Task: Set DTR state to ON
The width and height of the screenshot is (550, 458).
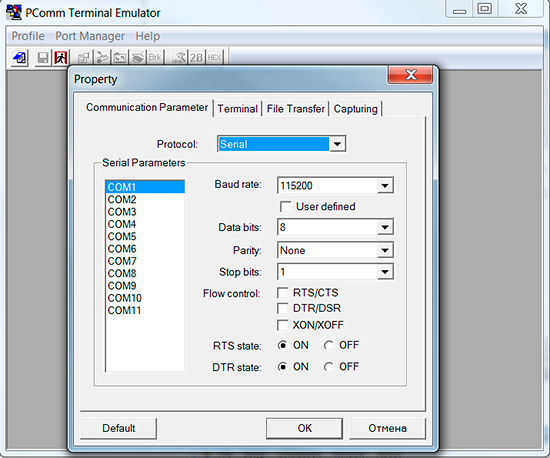Action: coord(283,367)
